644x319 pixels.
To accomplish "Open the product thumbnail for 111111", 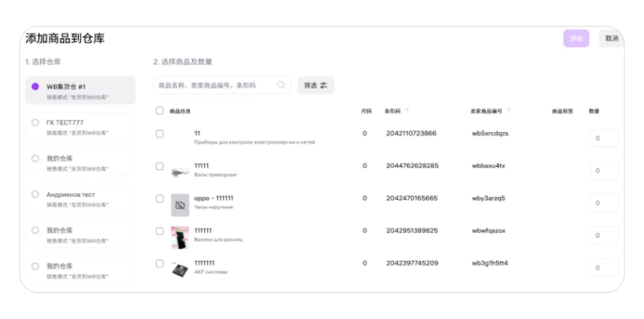I will pyautogui.click(x=180, y=237).
